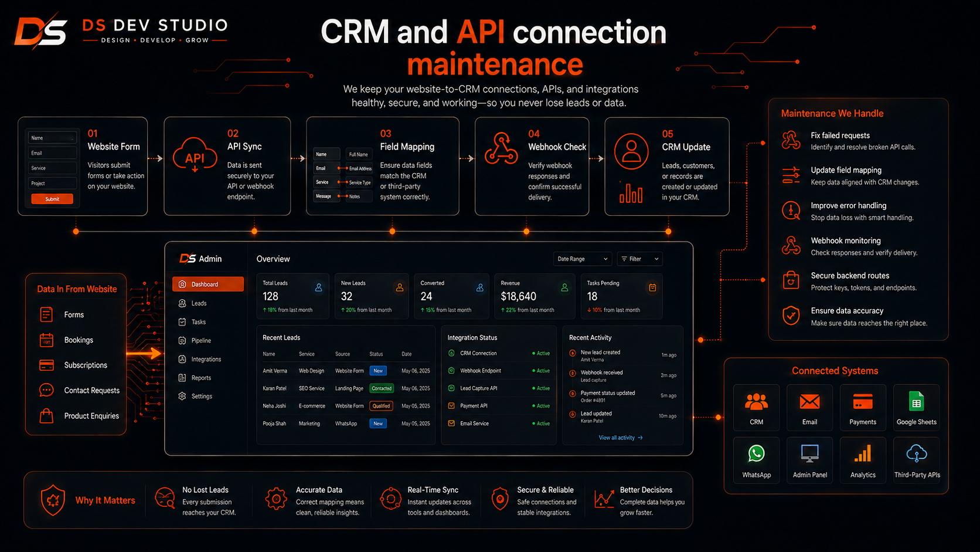
Task: Click the Revenue value $18,640
Action: (x=519, y=296)
